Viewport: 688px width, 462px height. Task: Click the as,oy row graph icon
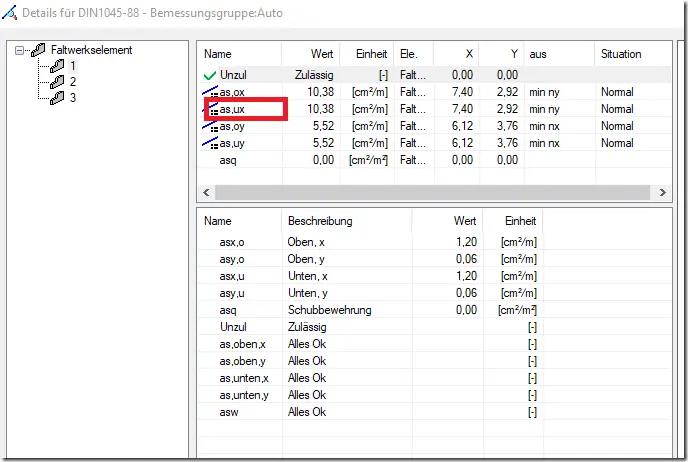tap(210, 126)
